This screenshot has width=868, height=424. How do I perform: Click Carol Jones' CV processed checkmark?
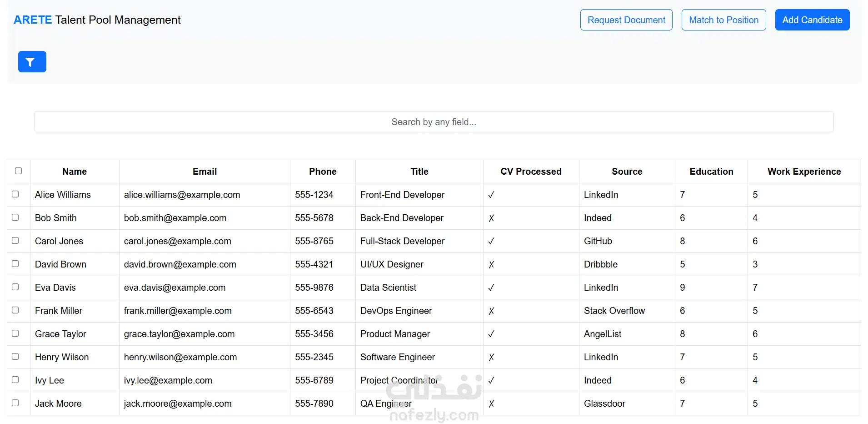click(x=491, y=242)
